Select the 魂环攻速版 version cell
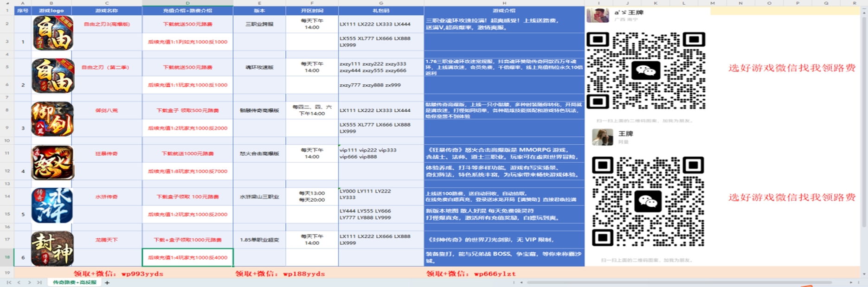 [x=259, y=67]
